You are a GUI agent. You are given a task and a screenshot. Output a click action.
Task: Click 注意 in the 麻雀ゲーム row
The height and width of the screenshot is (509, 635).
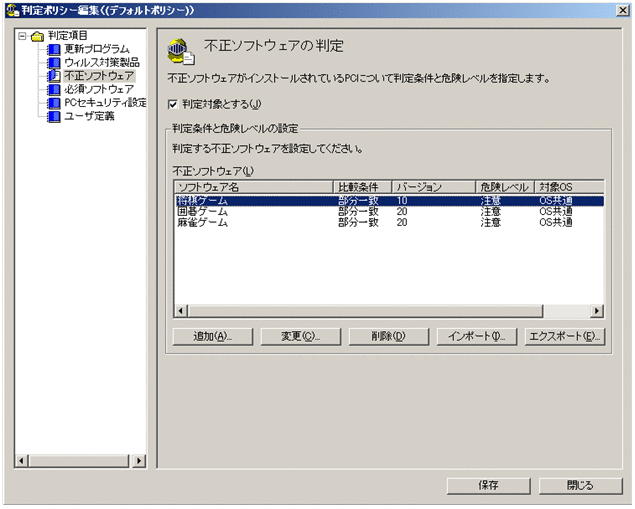[491, 223]
